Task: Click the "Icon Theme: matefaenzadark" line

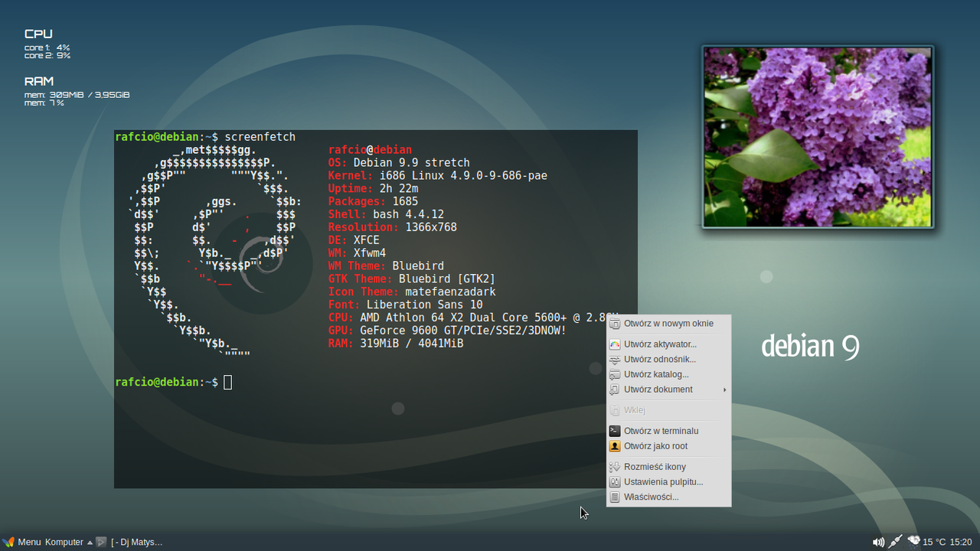Action: (x=412, y=292)
